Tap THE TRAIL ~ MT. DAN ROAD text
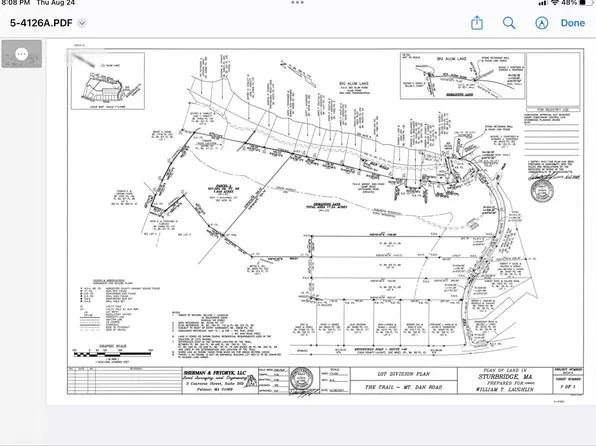The image size is (596, 446). coord(403,387)
